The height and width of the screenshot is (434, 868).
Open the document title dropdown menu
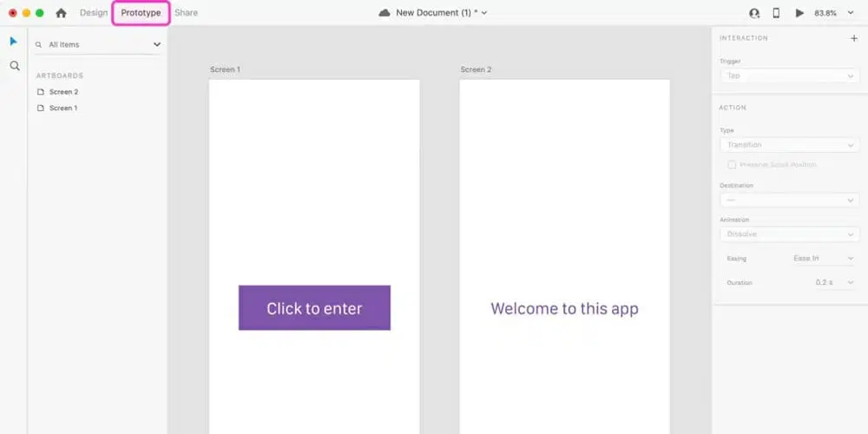(x=484, y=13)
